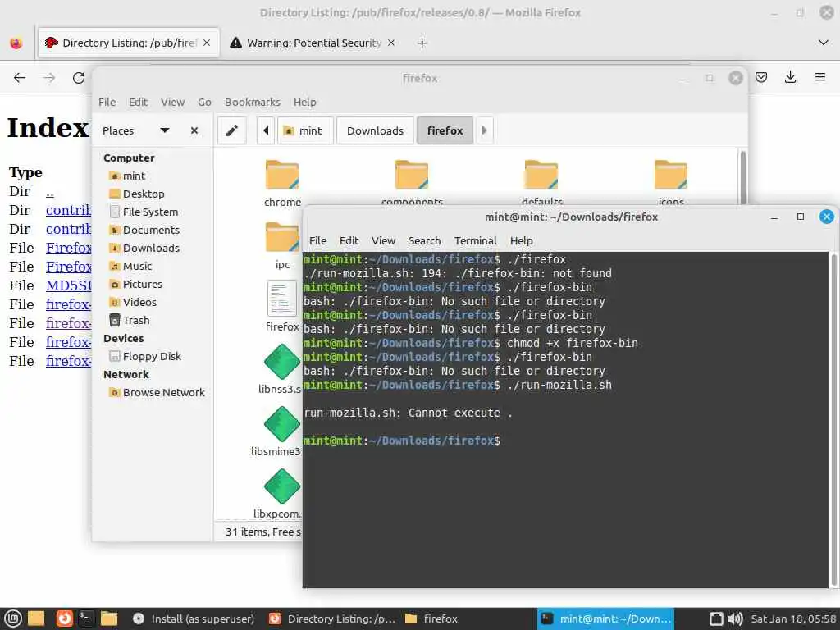840x630 pixels.
Task: Open file manager Bookmarks menu
Action: [253, 102]
